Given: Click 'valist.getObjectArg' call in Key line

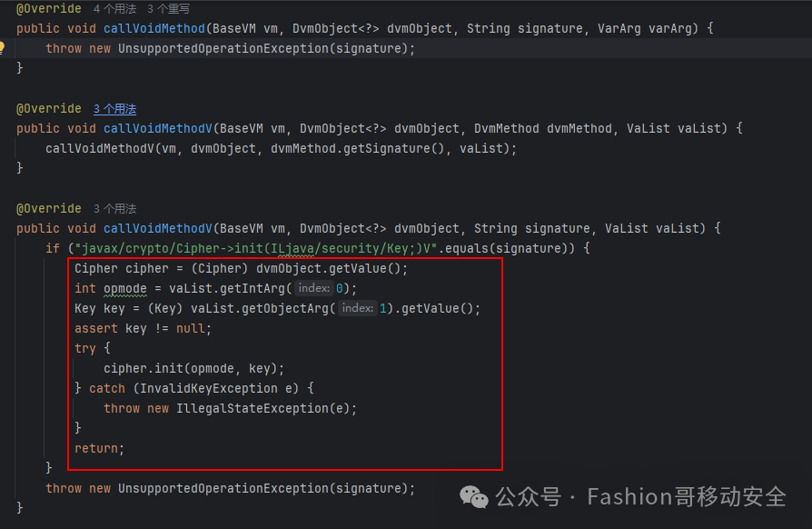Looking at the screenshot, I should click(x=260, y=309).
